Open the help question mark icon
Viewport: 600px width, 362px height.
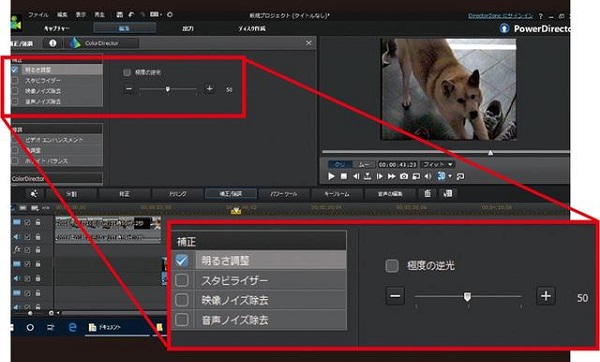tap(541, 16)
